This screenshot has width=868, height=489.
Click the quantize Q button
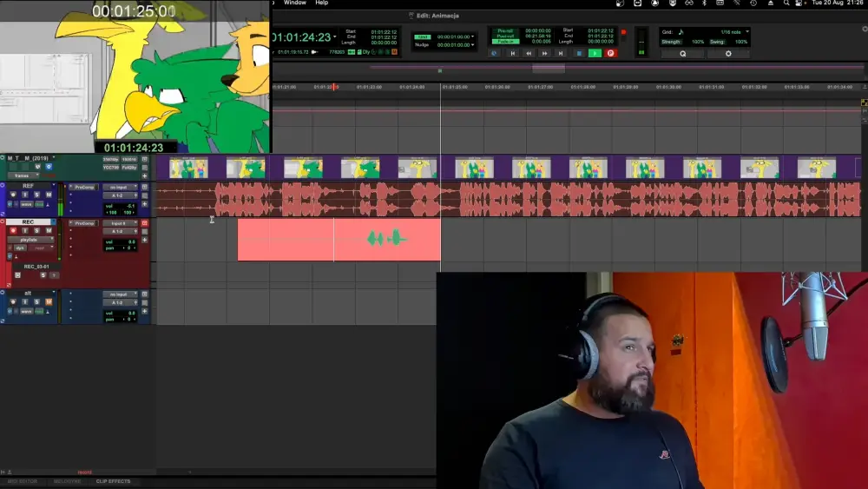(682, 53)
